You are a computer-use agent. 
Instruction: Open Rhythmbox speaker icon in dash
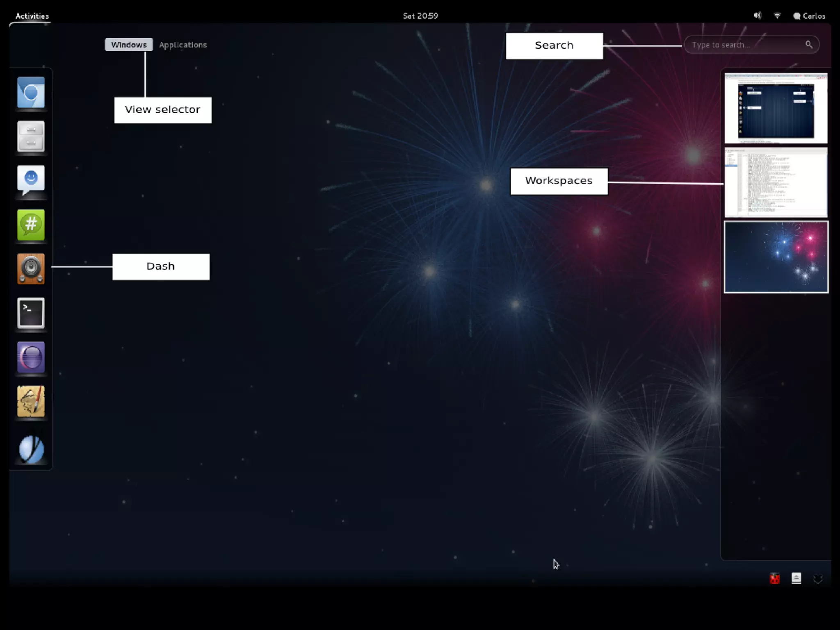pos(31,269)
